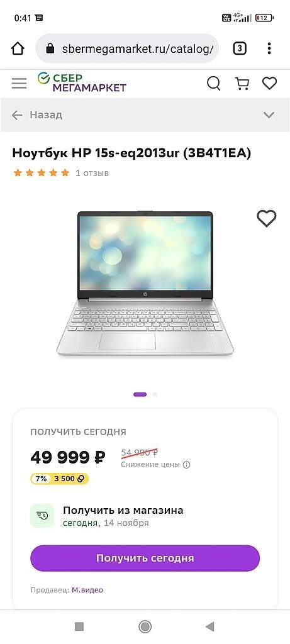Open the М.видео seller link
Image resolution: width=290 pixels, height=644 pixels.
point(87,590)
